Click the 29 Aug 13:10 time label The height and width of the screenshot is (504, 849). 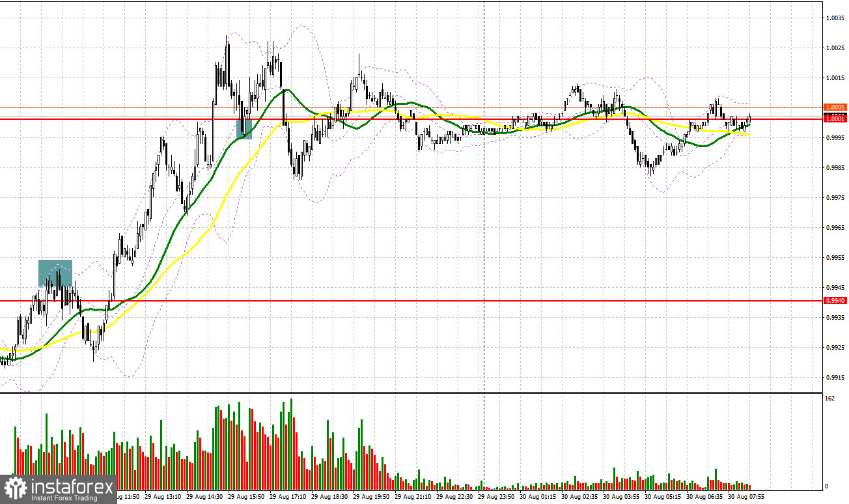(163, 496)
